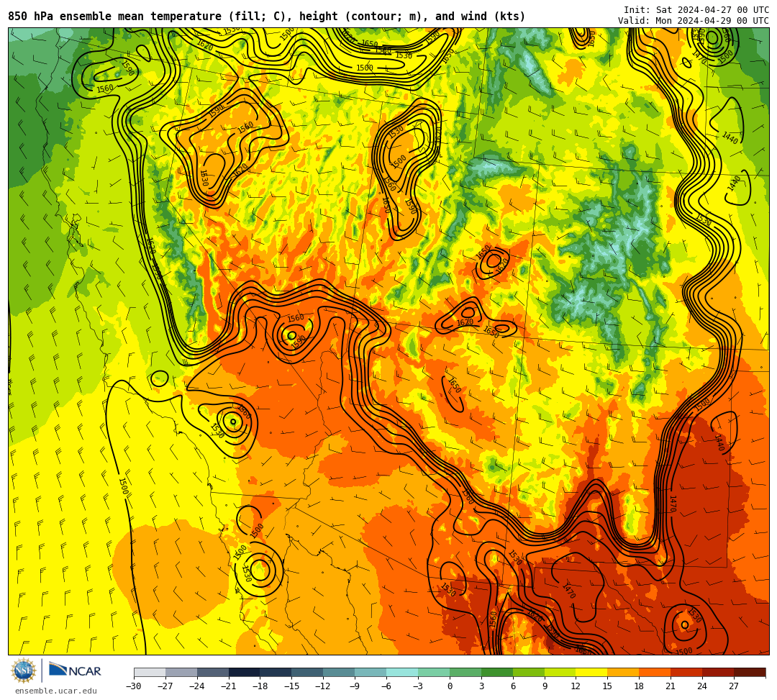Click the 9 colorbar tick label

(545, 686)
